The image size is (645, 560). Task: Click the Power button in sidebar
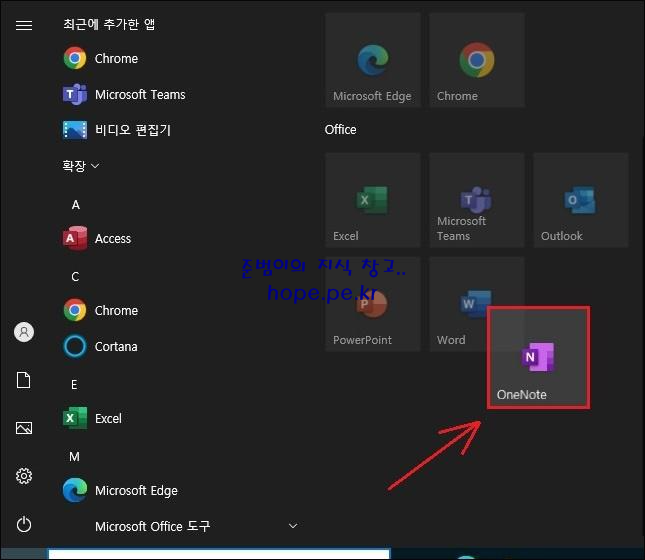pos(24,524)
